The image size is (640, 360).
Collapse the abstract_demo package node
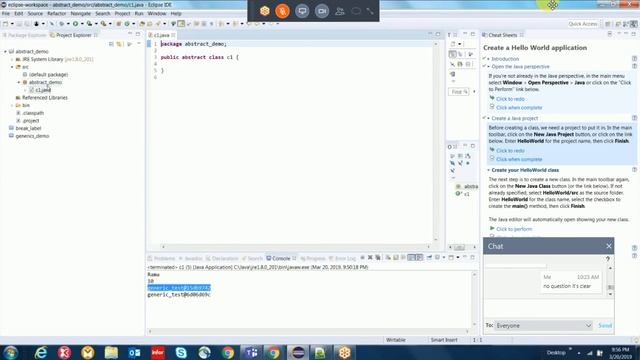pyautogui.click(x=19, y=82)
